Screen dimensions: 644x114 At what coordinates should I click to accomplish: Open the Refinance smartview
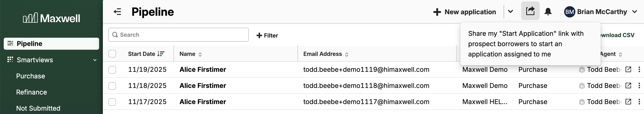click(31, 92)
